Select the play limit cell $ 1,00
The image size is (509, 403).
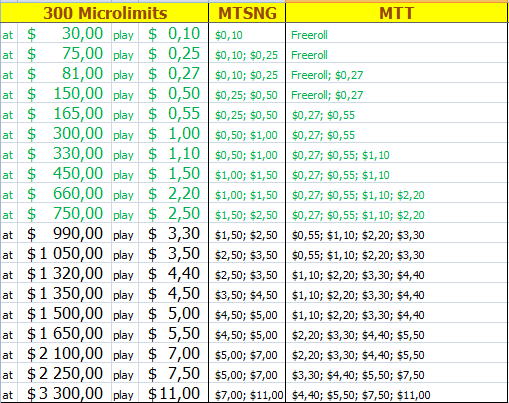[173, 133]
